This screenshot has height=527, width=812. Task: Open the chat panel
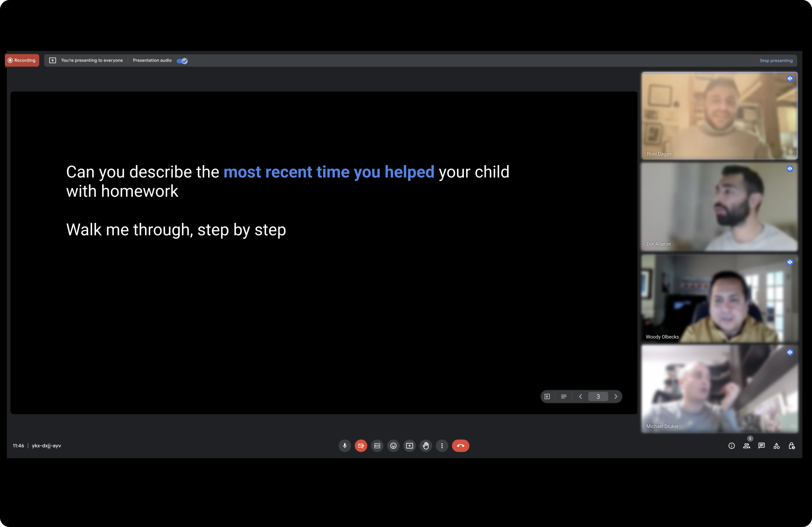(761, 446)
